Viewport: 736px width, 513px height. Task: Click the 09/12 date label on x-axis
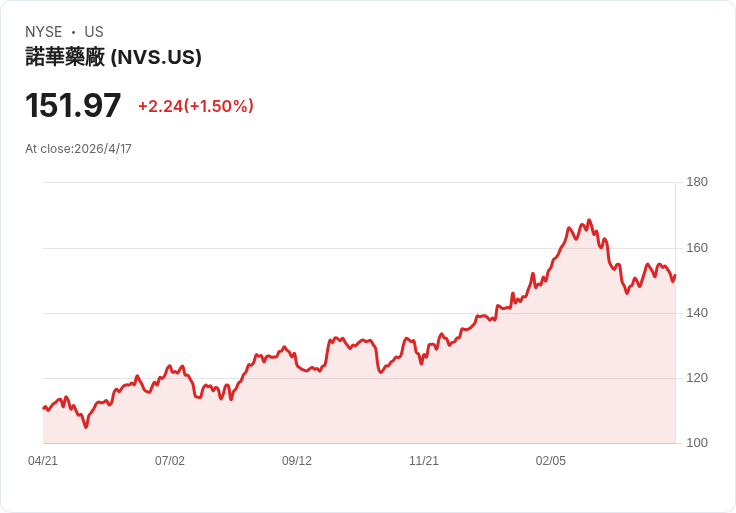[297, 461]
